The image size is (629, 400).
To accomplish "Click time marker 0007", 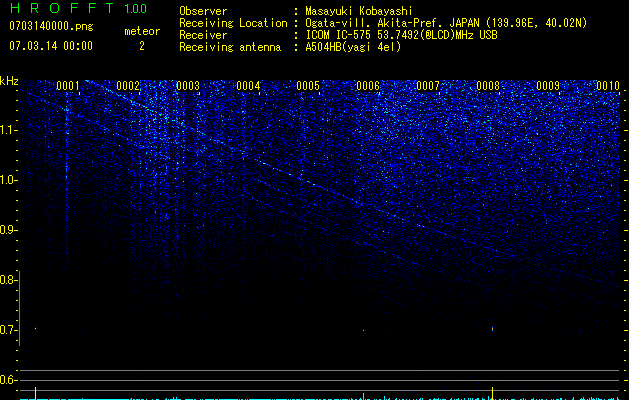I will pos(428,85).
